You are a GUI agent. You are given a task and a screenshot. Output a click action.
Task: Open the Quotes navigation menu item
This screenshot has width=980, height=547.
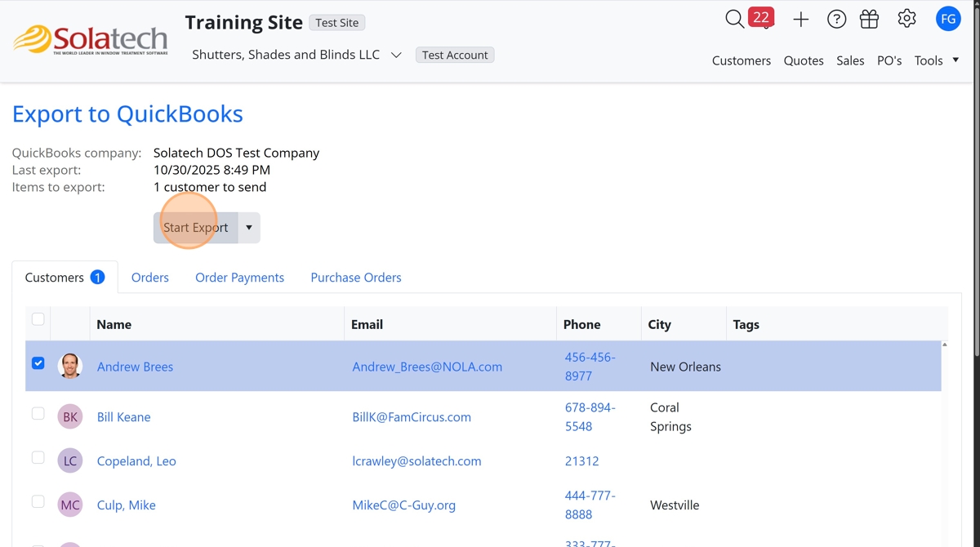(804, 60)
